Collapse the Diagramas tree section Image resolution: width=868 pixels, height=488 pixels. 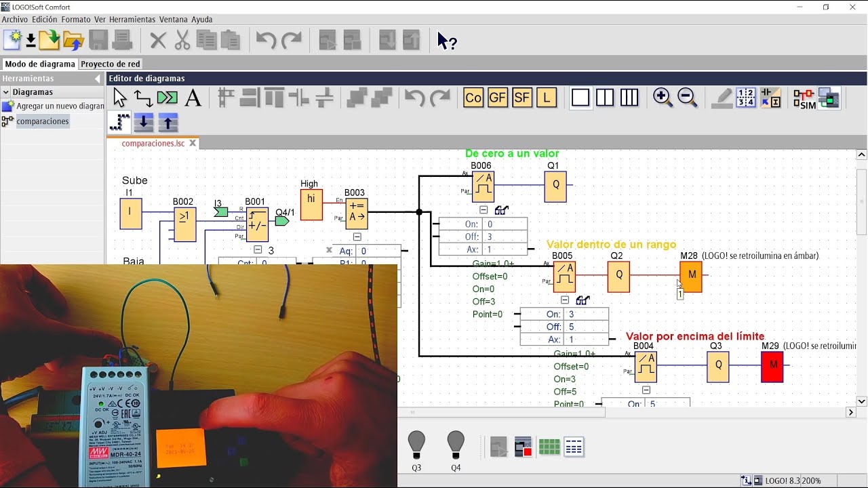(6, 92)
